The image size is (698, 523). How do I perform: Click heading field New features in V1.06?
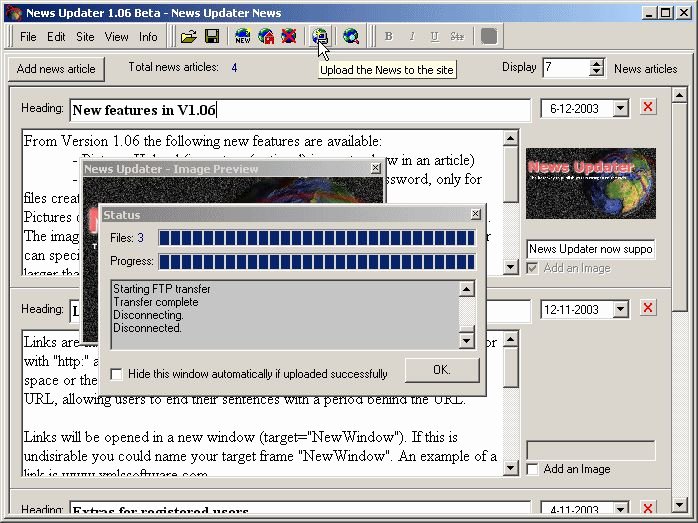pyautogui.click(x=300, y=110)
